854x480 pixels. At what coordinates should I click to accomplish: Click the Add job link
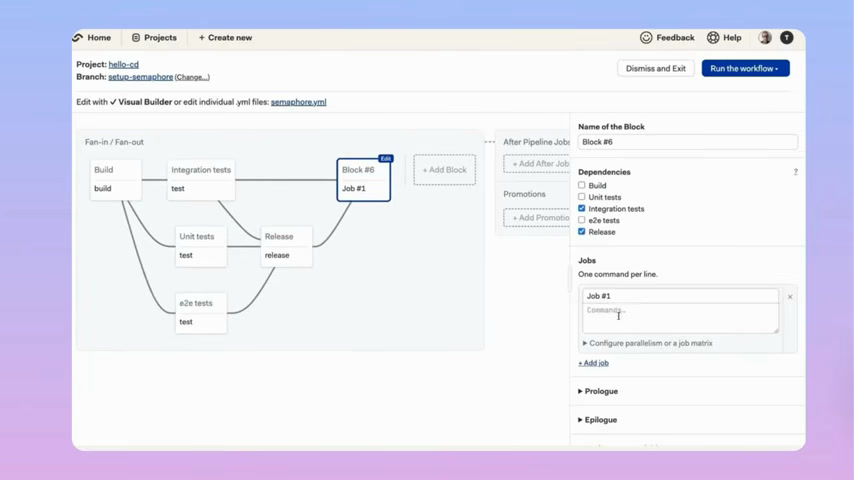point(593,363)
